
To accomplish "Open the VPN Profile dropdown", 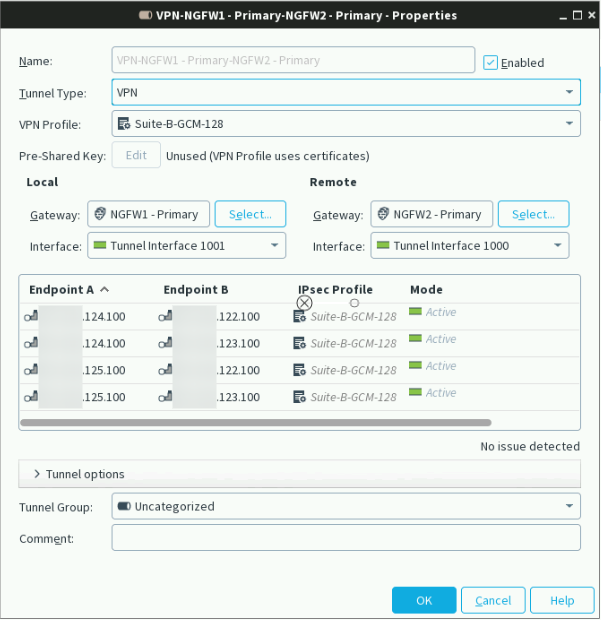I will click(x=346, y=124).
